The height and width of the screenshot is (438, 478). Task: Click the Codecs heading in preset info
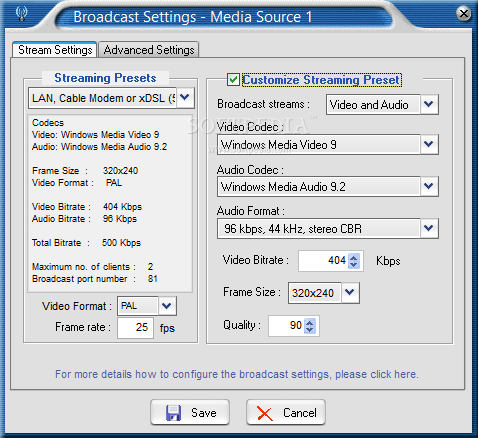(x=48, y=123)
